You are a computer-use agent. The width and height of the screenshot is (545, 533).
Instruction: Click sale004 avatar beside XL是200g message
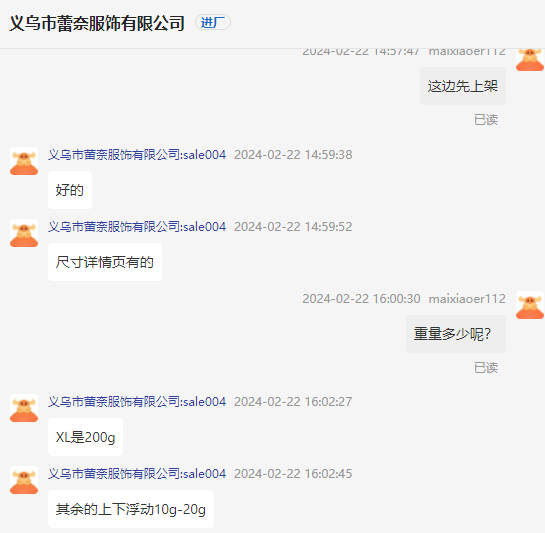24,408
